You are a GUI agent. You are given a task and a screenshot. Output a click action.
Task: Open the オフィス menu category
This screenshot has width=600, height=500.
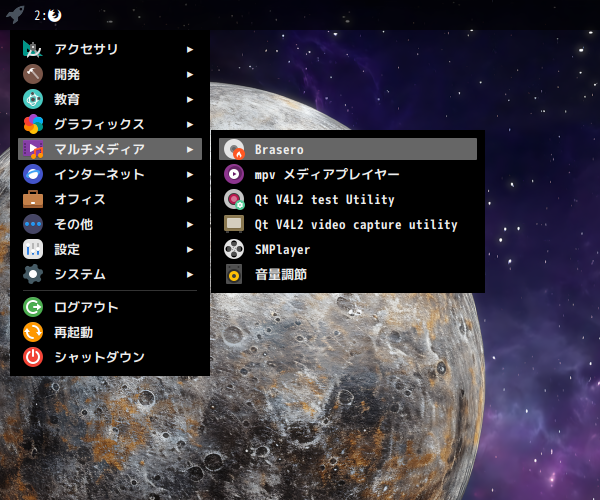click(110, 199)
